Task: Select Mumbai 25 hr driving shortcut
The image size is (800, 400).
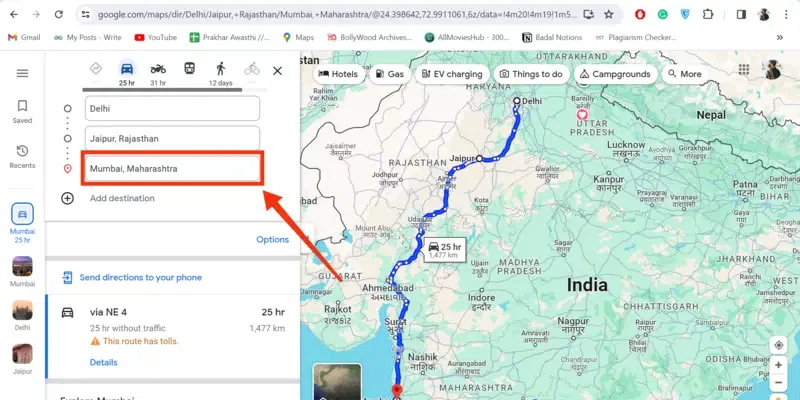Action: click(x=22, y=223)
